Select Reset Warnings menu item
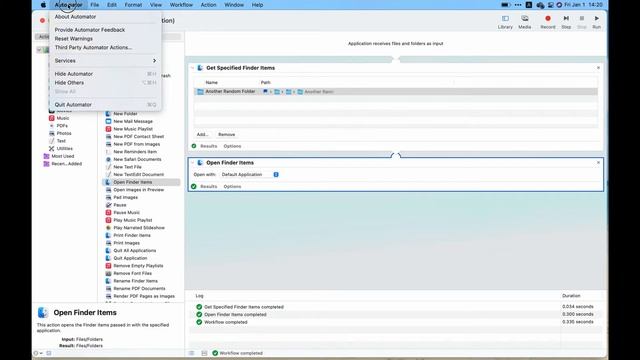 point(73,39)
